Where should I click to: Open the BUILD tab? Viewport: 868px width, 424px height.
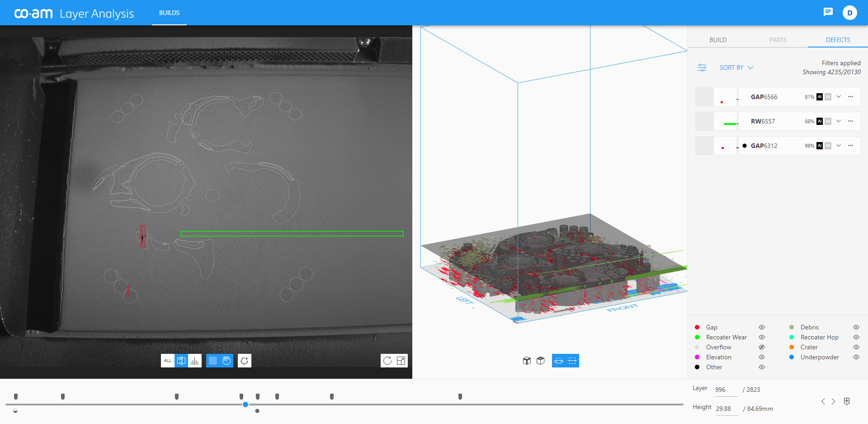718,40
